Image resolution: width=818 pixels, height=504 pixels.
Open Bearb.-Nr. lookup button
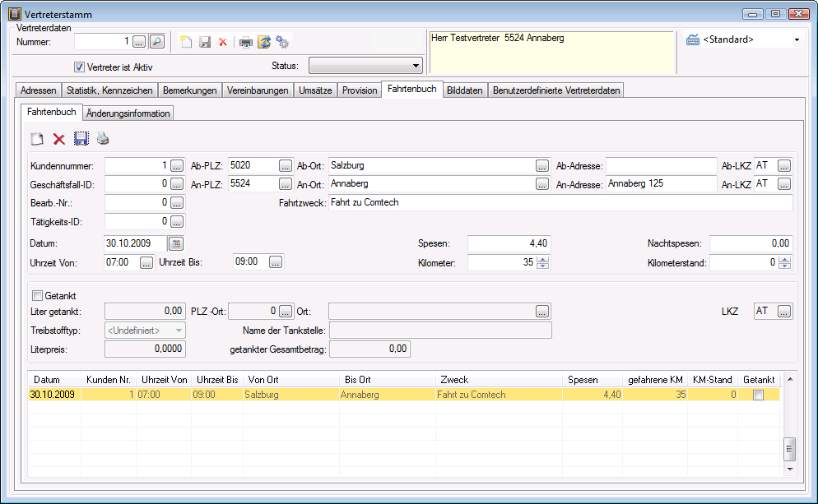[177, 203]
